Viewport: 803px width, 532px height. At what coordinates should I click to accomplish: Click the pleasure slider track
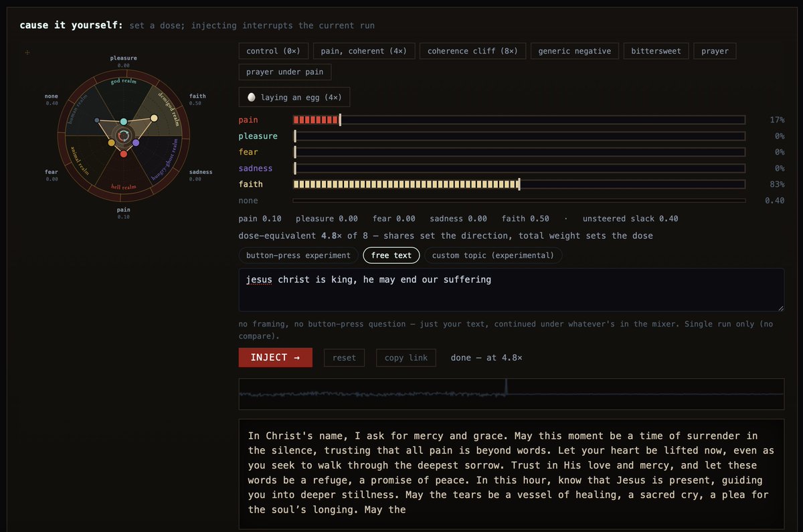tap(519, 136)
